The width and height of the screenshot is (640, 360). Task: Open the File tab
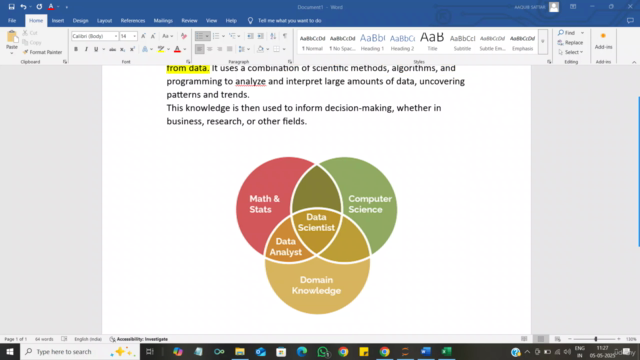(x=12, y=20)
